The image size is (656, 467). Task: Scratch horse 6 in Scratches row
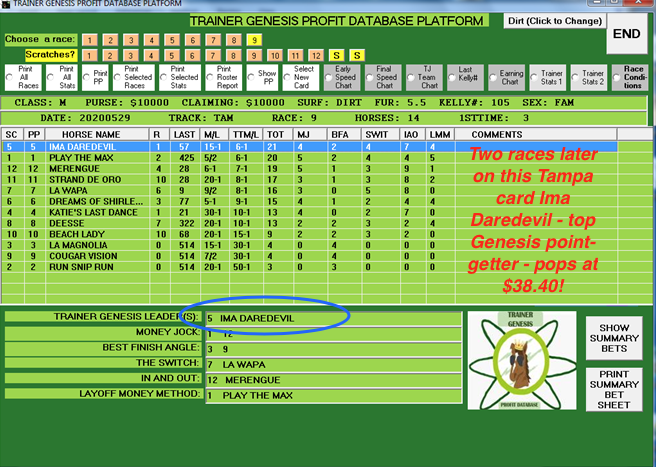pos(192,56)
